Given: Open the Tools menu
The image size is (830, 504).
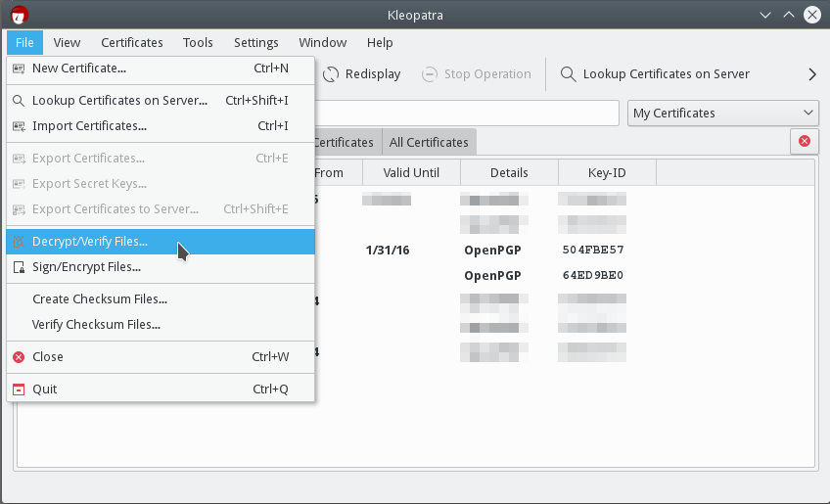Looking at the screenshot, I should pyautogui.click(x=198, y=43).
